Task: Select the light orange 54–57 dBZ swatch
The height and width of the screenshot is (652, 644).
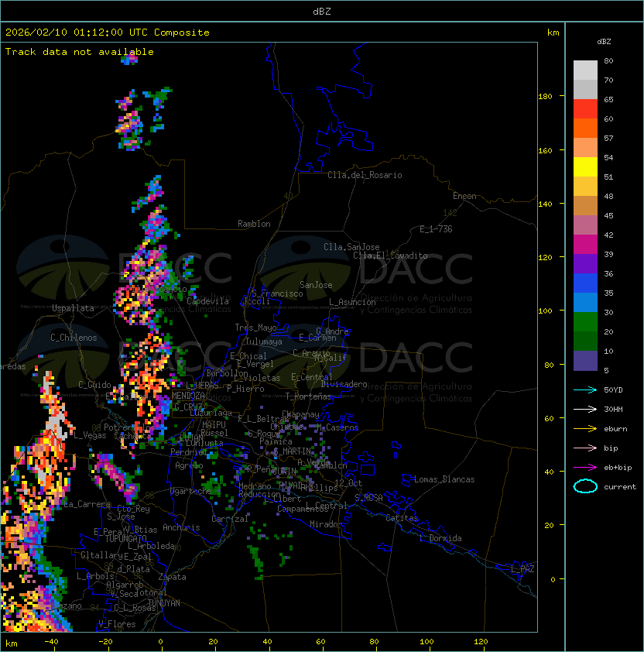Action: [585, 148]
